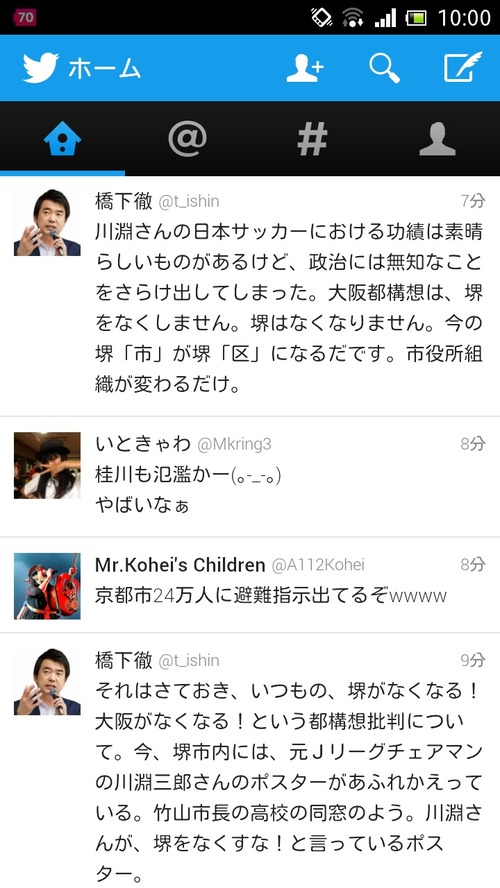Click the ホーム title text

104,69
